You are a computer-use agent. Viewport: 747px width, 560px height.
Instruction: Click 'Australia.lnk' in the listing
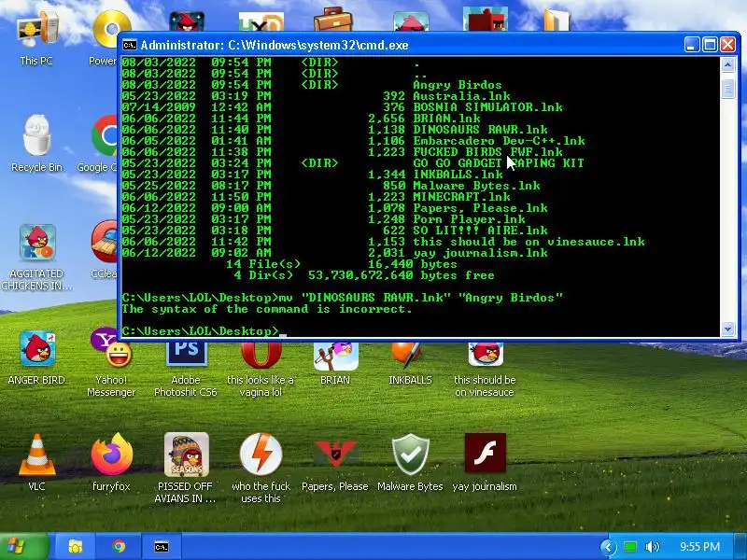[461, 96]
